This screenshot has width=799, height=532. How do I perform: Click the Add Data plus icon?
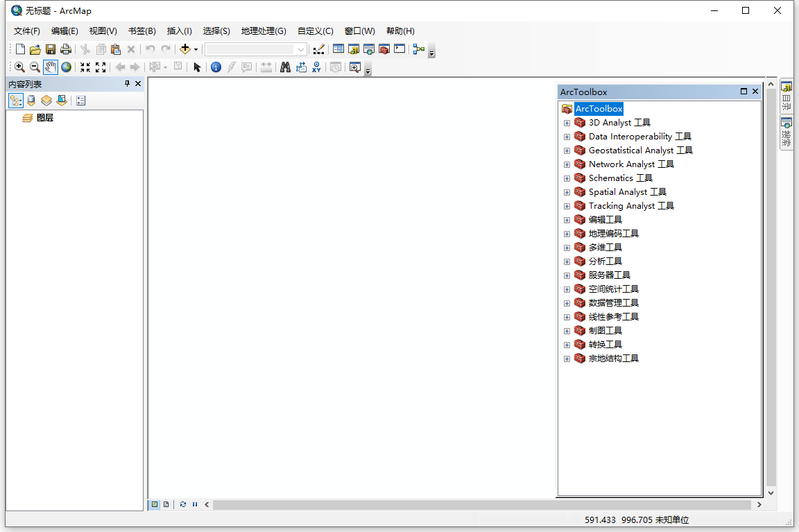[x=185, y=49]
